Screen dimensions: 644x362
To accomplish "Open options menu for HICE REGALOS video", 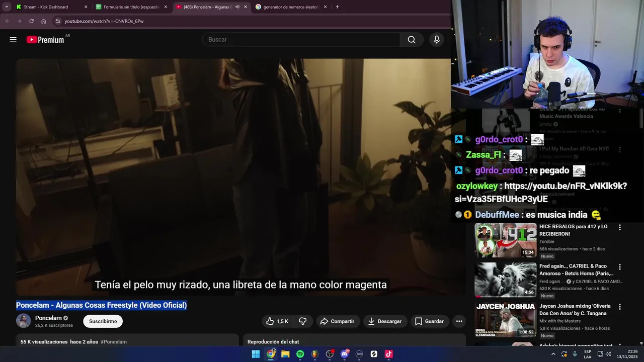I will pyautogui.click(x=620, y=227).
